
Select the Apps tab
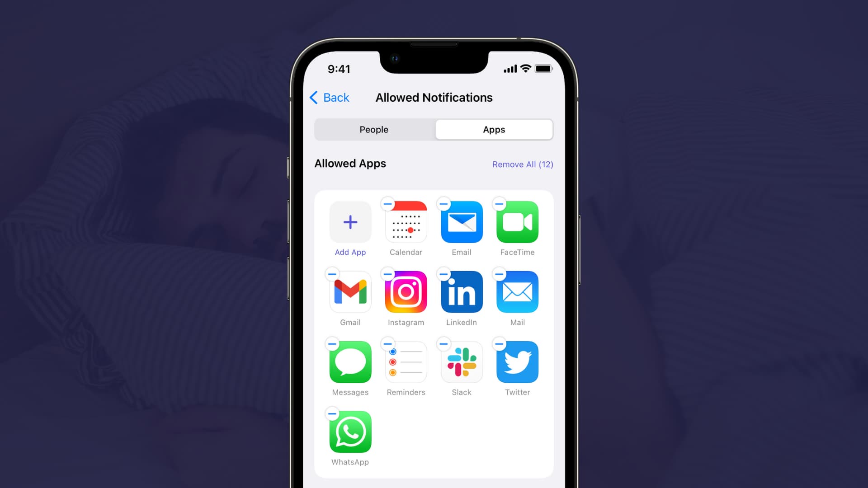(494, 129)
